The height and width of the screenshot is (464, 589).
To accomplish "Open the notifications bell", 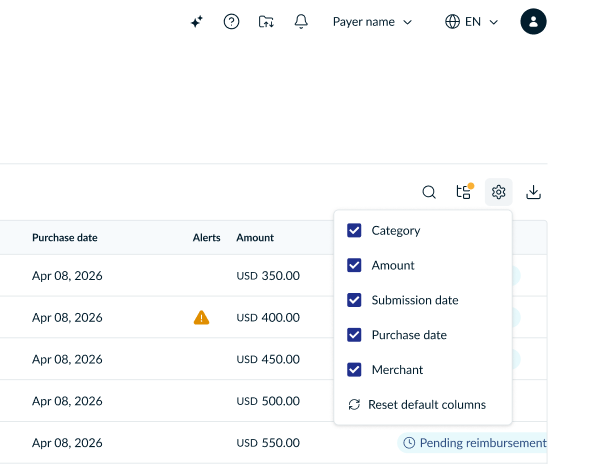I will coord(301,22).
